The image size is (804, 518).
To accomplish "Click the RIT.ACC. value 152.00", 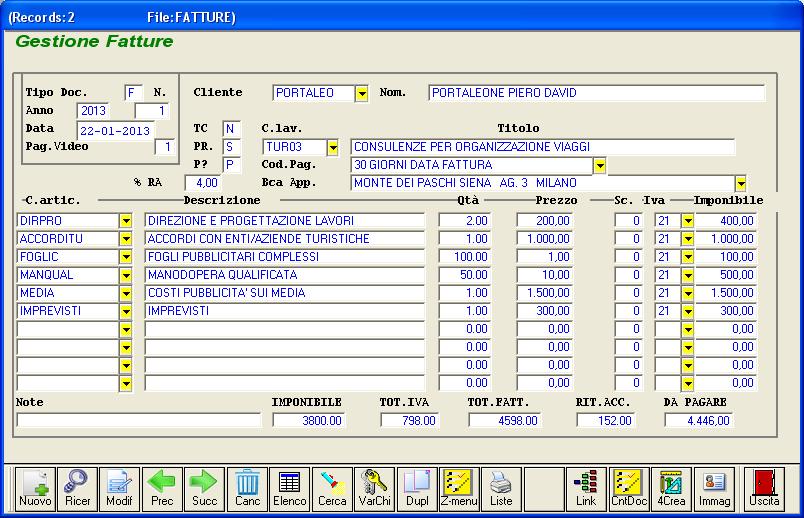I will click(x=606, y=421).
